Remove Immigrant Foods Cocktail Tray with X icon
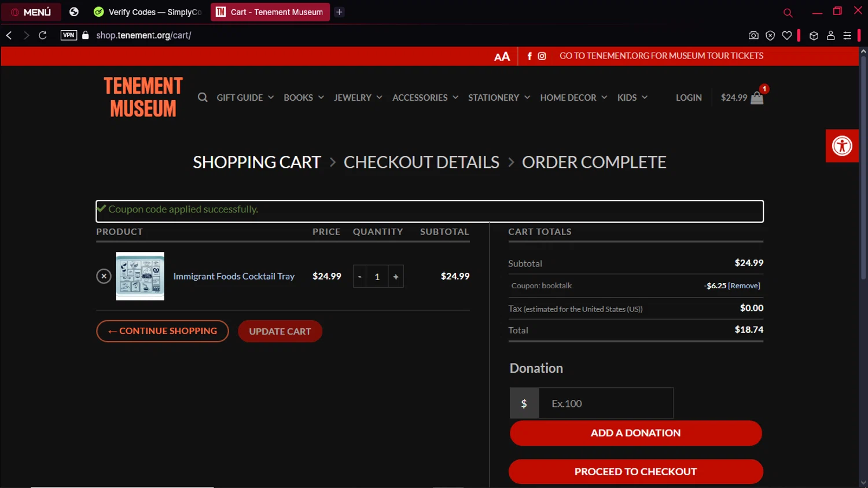The height and width of the screenshot is (488, 868). click(x=104, y=276)
